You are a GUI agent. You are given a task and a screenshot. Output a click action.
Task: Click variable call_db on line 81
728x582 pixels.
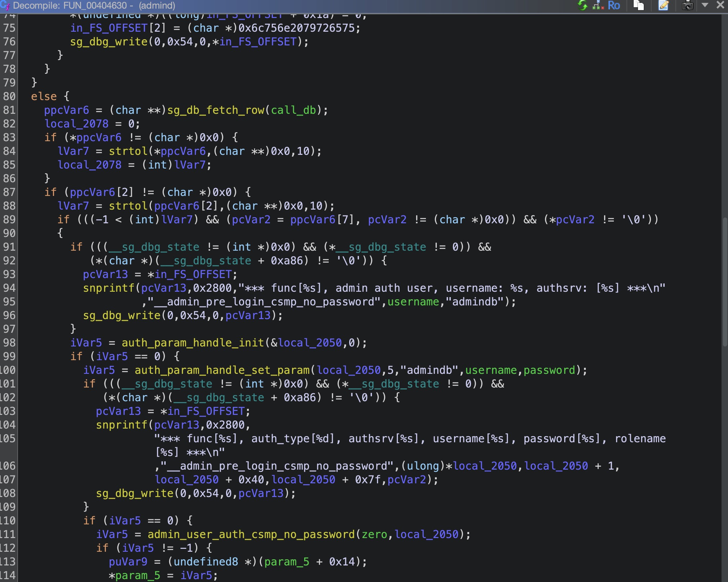tap(293, 110)
